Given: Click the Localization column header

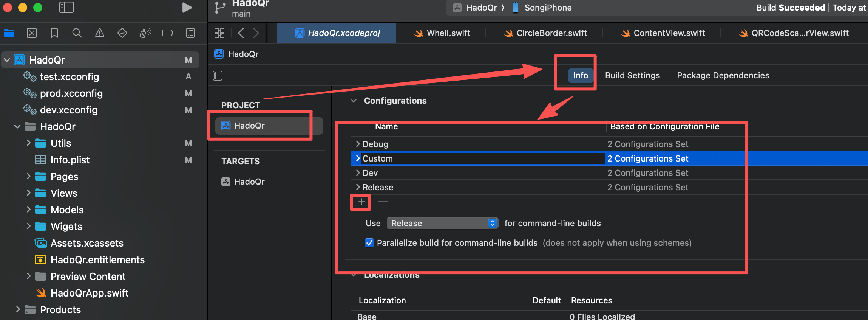Looking at the screenshot, I should 382,300.
